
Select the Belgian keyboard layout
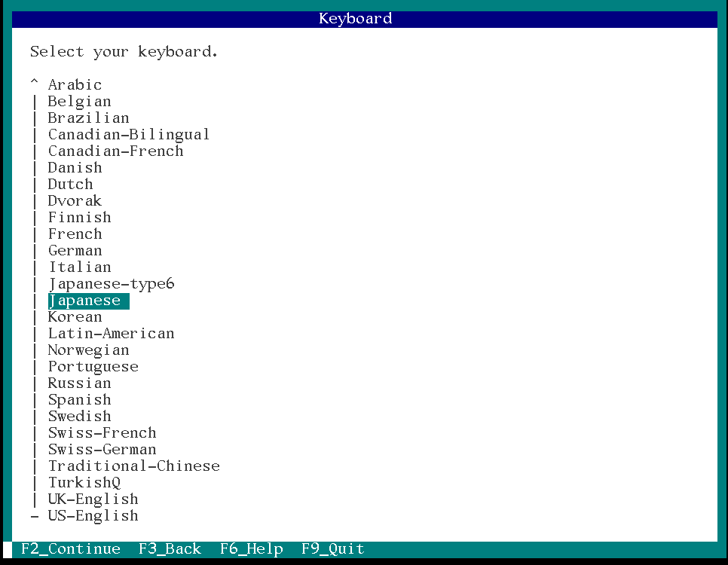pos(79,102)
